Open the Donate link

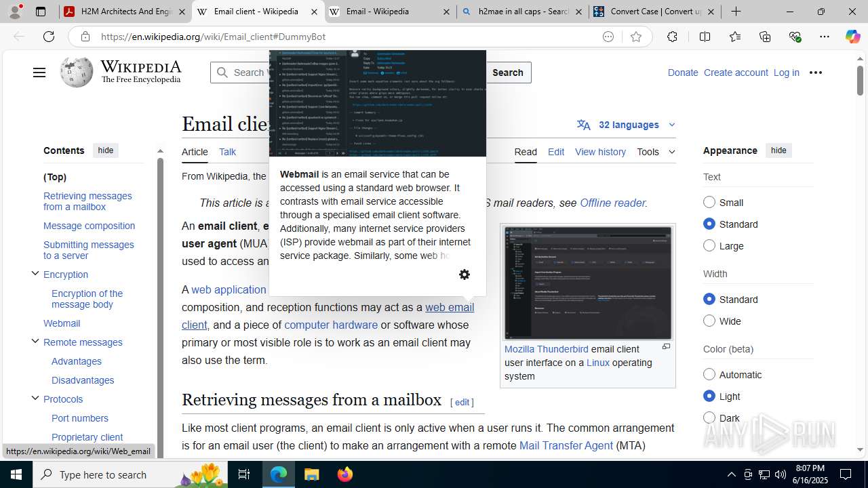(682, 73)
